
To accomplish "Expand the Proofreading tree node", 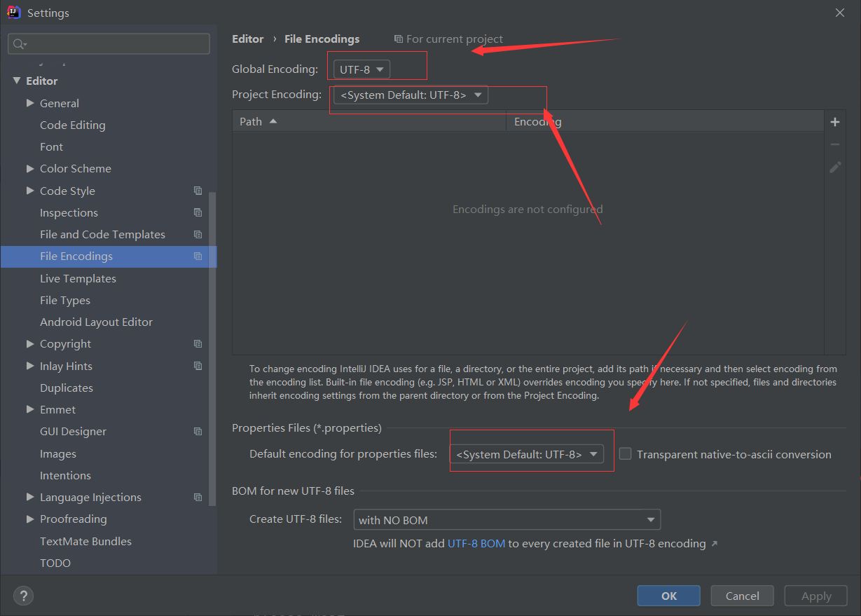I will 30,519.
